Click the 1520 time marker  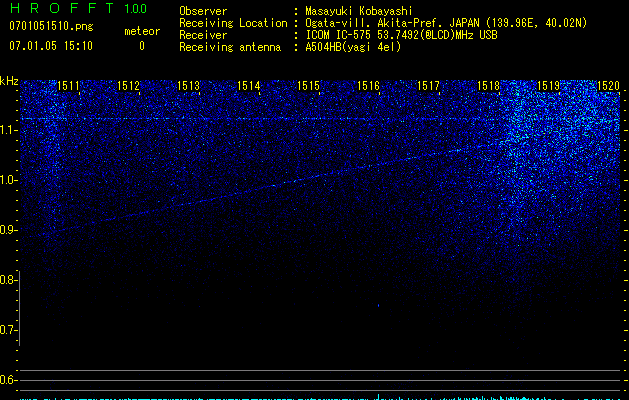click(609, 85)
